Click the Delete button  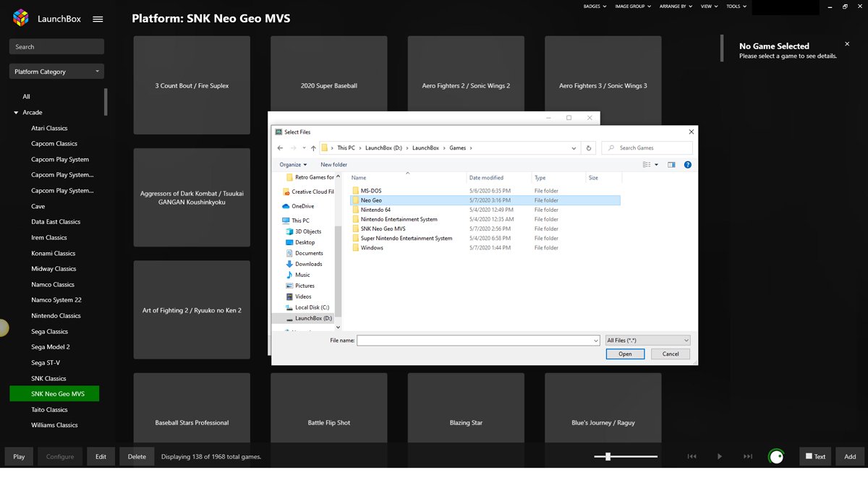(137, 456)
